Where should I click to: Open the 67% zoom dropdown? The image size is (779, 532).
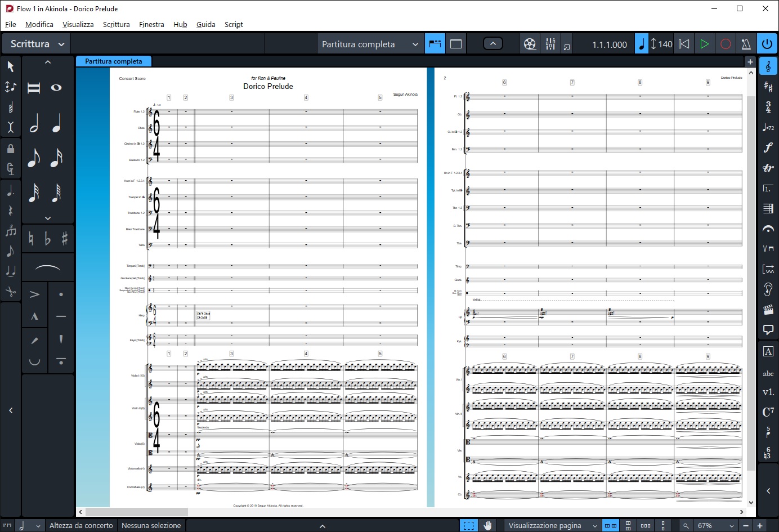coord(715,525)
